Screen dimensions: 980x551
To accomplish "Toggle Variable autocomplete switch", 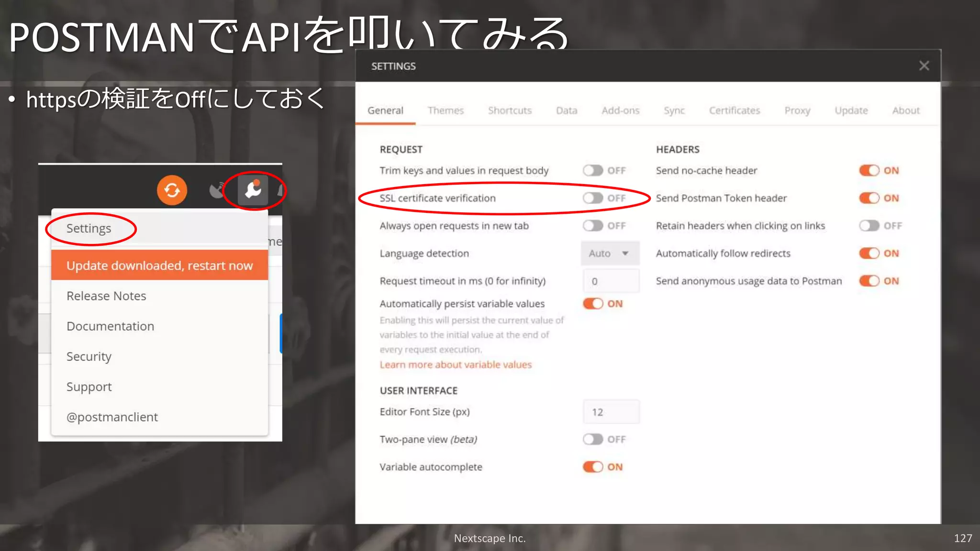I will pyautogui.click(x=593, y=467).
